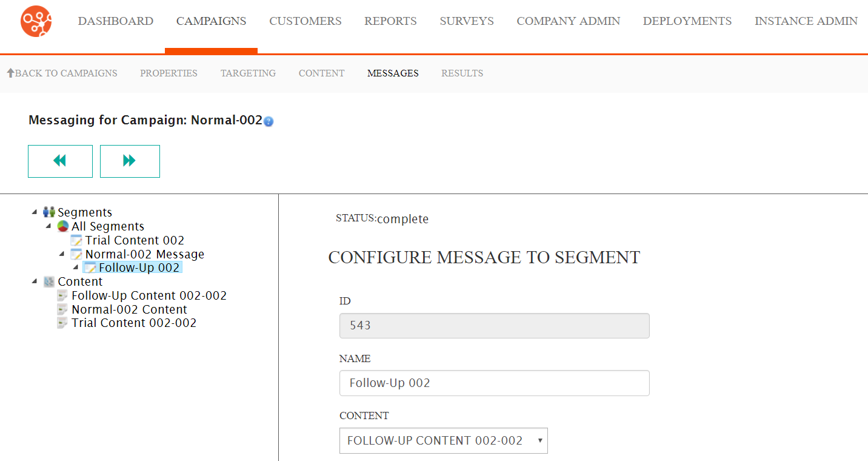Select Normal-002 Content tree item
This screenshot has width=868, height=461.
click(x=129, y=309)
